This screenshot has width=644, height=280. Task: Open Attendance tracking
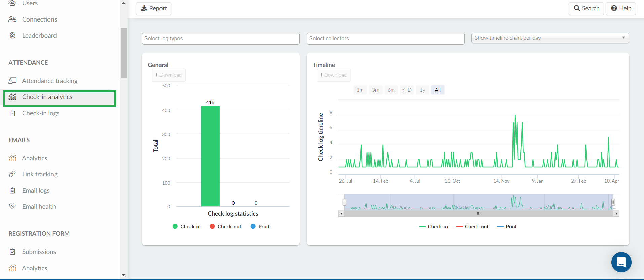(49, 81)
